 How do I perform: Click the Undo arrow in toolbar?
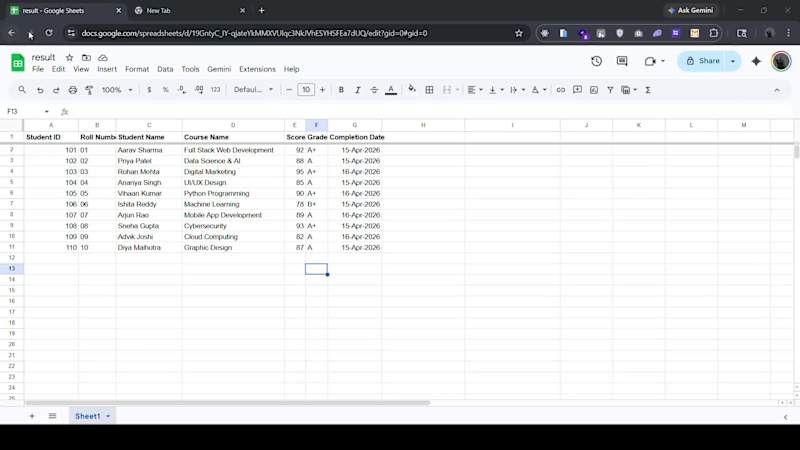(40, 90)
